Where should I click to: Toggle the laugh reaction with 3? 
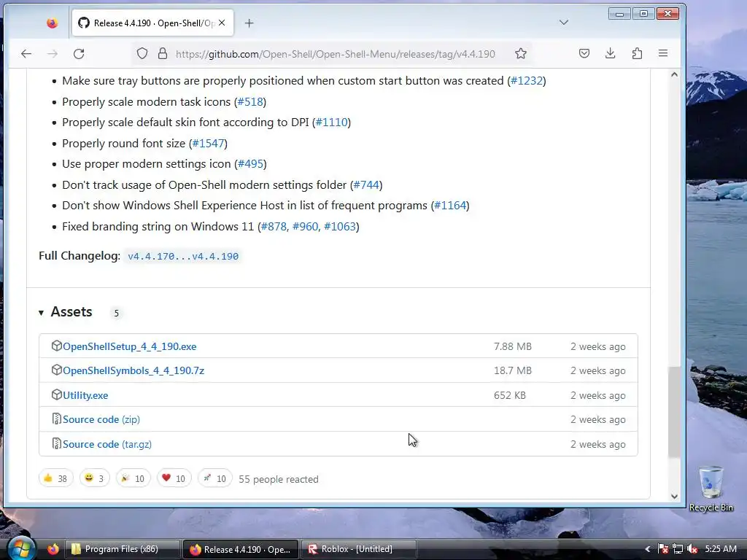(94, 478)
